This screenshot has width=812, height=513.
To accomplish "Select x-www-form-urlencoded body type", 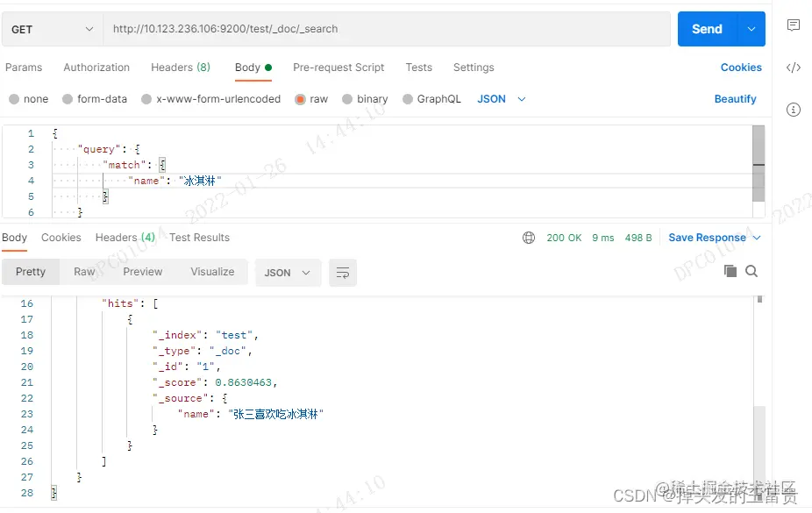I will [210, 99].
